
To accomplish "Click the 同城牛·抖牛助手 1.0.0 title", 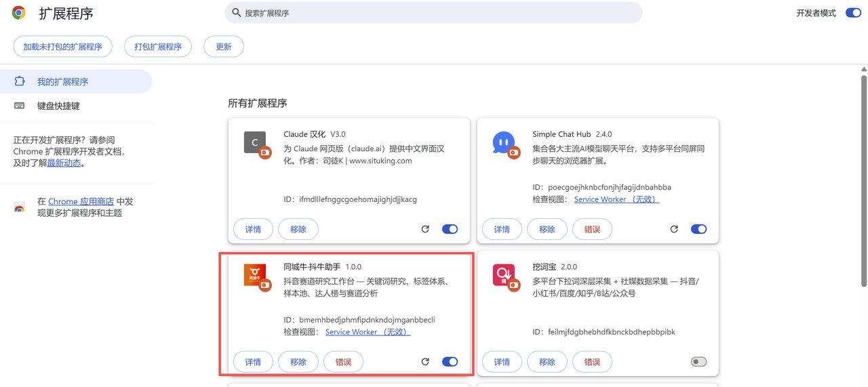I will 323,267.
